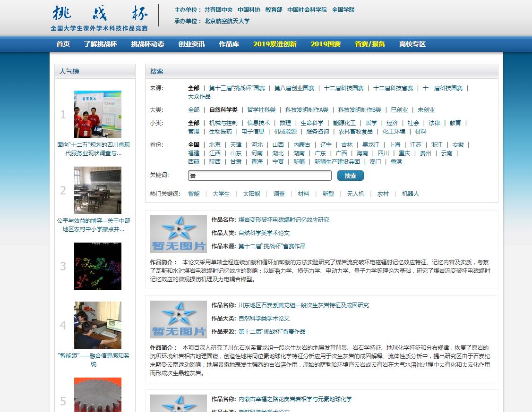
Task: Click hot keyword 无人机
Action: click(355, 193)
